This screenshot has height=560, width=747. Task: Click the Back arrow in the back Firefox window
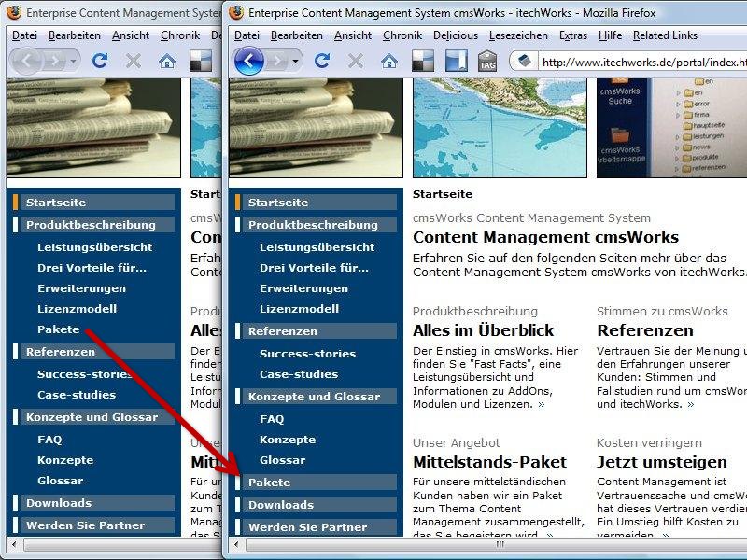[26, 61]
